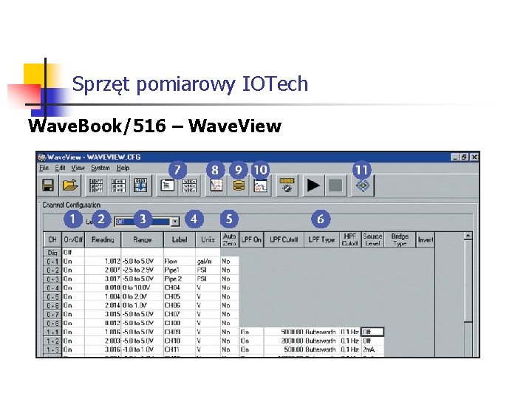Select the 1-1 channel row header

coord(52,332)
